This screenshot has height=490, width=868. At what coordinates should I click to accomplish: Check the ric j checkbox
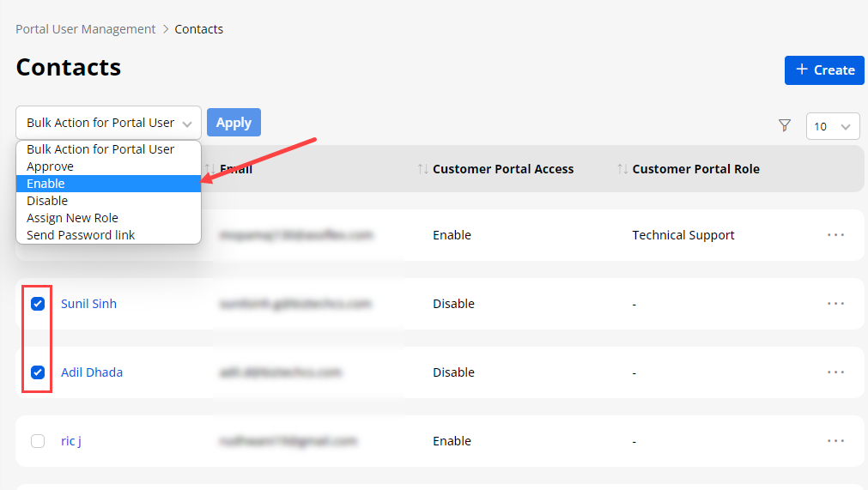[x=38, y=441]
